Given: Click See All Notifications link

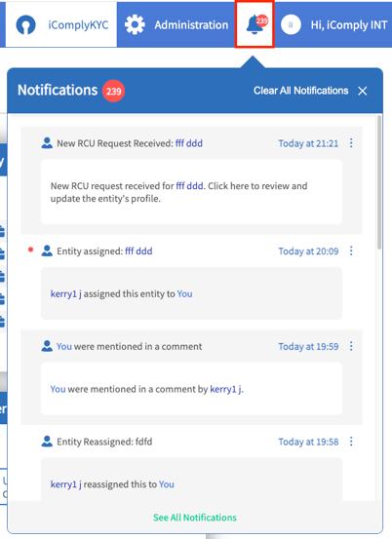Looking at the screenshot, I should coord(195,518).
